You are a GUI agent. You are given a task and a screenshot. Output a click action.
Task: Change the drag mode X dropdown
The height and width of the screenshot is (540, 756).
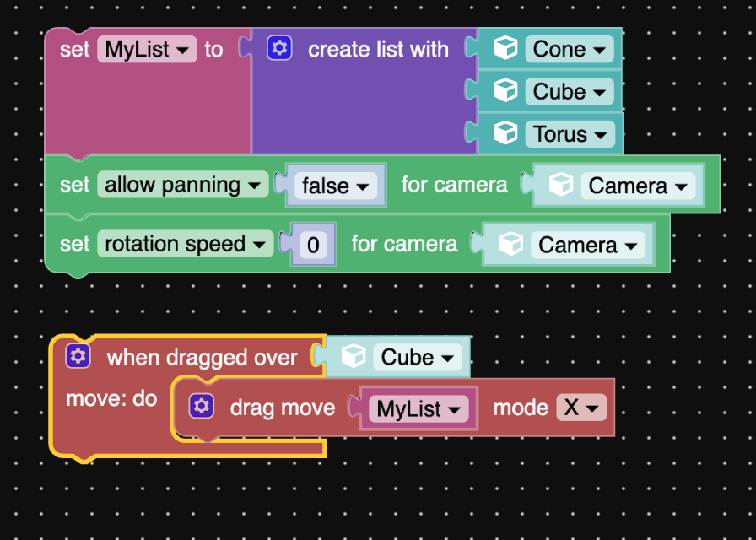coord(581,408)
